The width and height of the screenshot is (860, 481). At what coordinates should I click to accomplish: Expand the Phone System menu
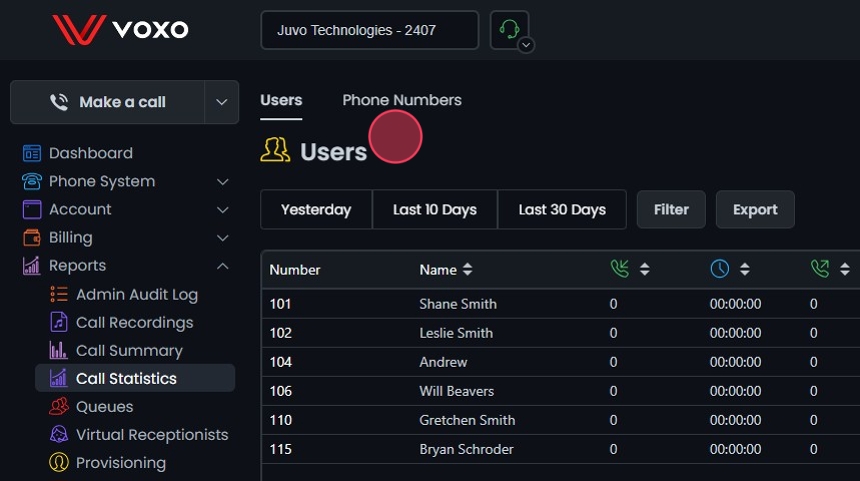222,181
